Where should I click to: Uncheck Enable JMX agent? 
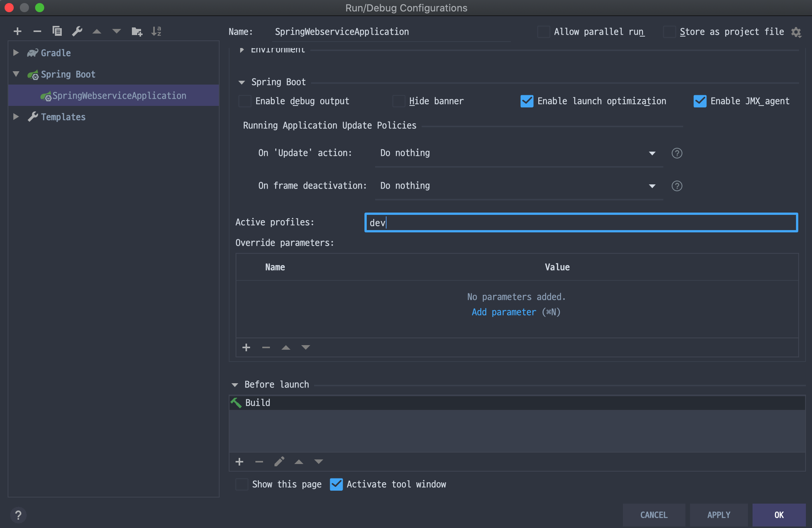point(700,101)
